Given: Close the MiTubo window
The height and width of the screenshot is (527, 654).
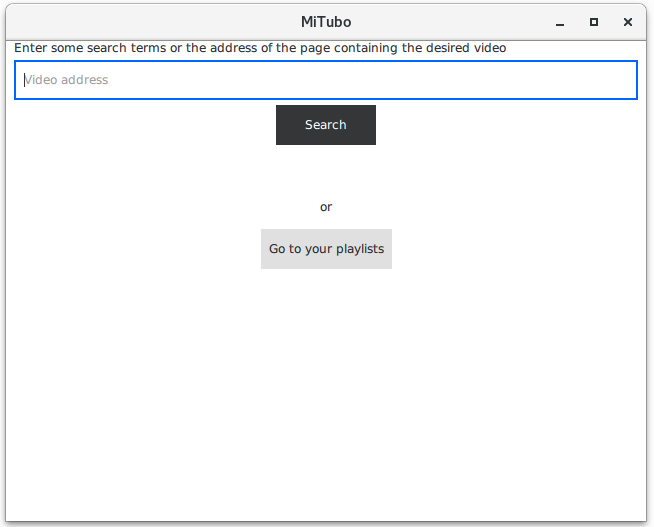Looking at the screenshot, I should [x=628, y=22].
